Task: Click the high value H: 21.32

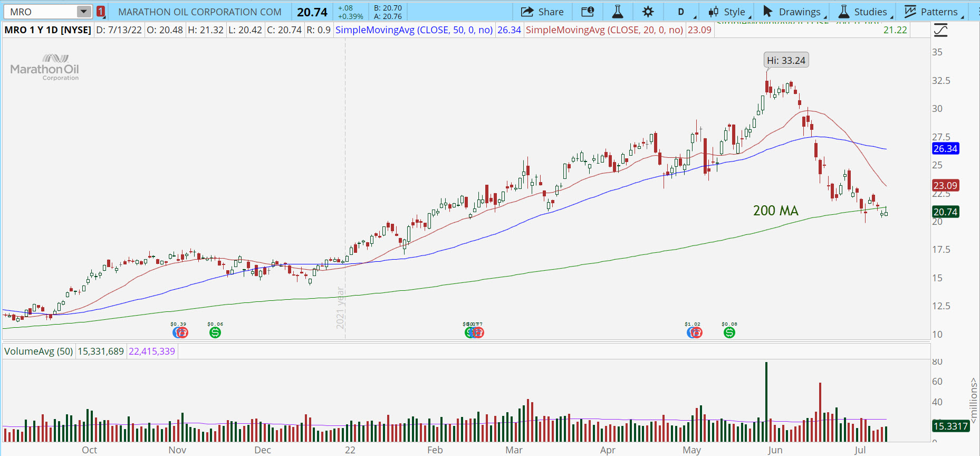Action: (x=206, y=30)
